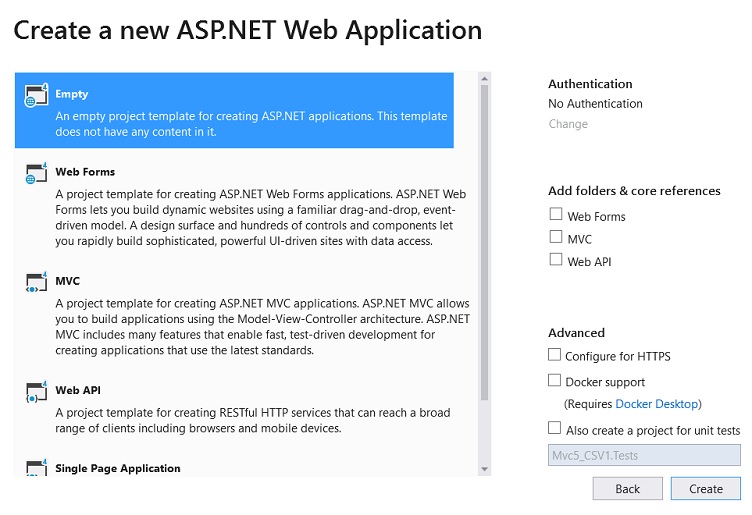Click the Web API template icon
752x515 pixels.
36,391
